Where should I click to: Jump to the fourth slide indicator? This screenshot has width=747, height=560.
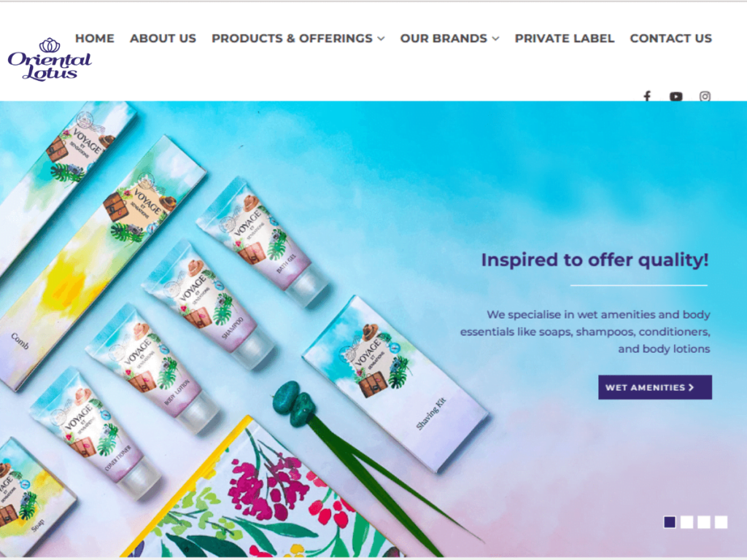pos(721,522)
